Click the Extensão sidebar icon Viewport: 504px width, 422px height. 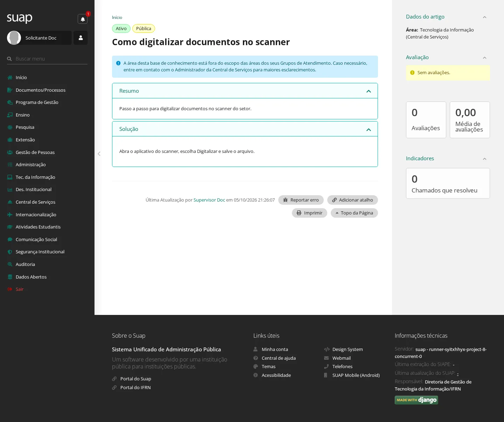pos(10,140)
